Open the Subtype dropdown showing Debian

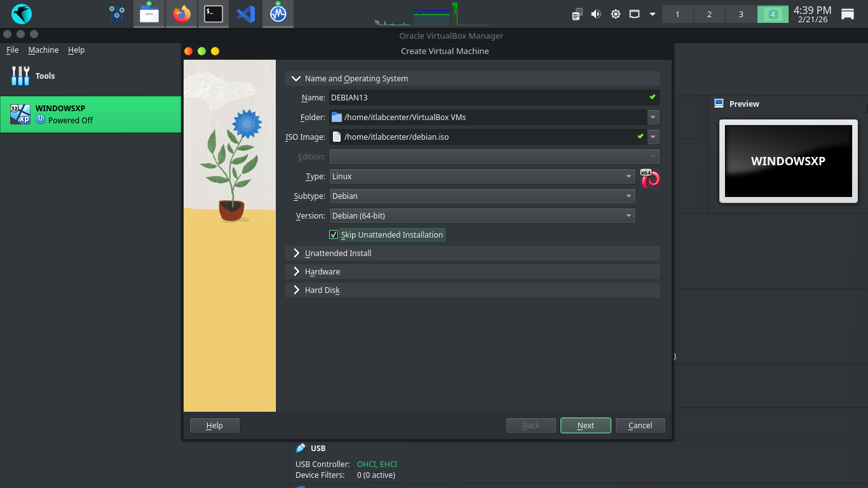[x=482, y=196]
